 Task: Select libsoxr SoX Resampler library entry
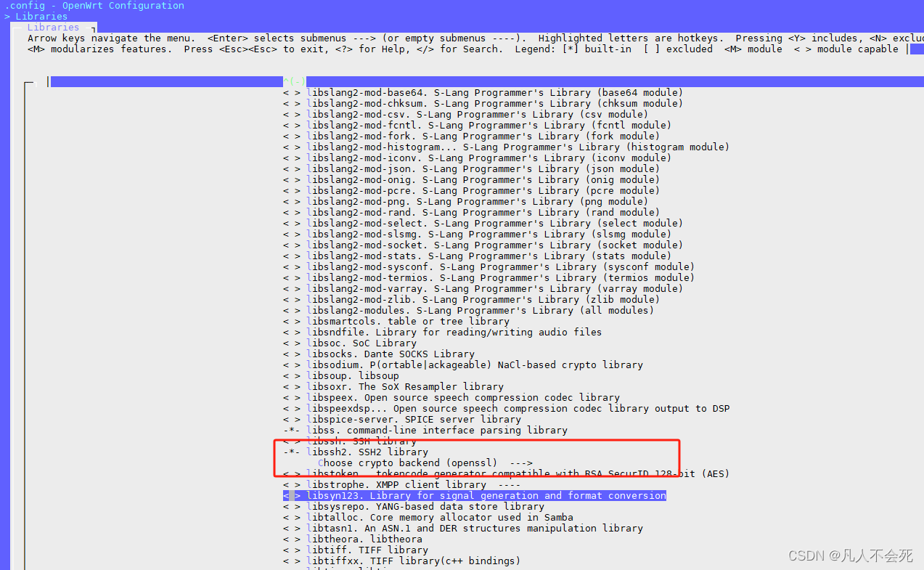point(393,387)
